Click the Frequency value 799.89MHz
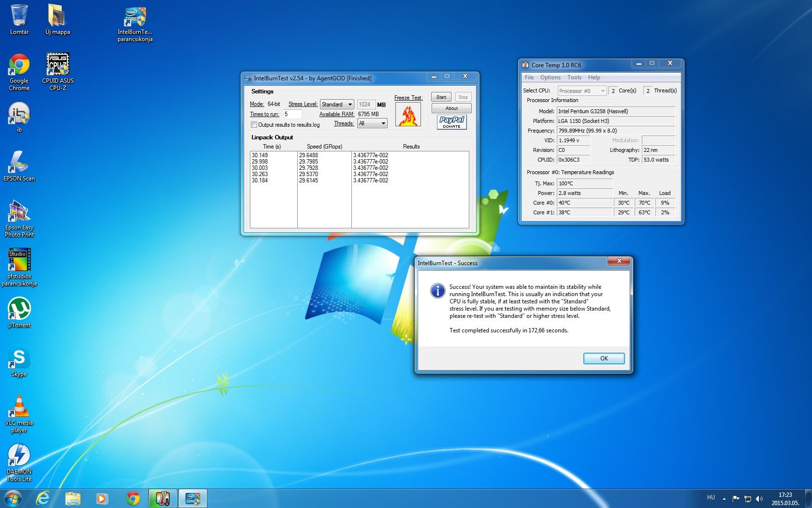This screenshot has width=812, height=508. 616,131
